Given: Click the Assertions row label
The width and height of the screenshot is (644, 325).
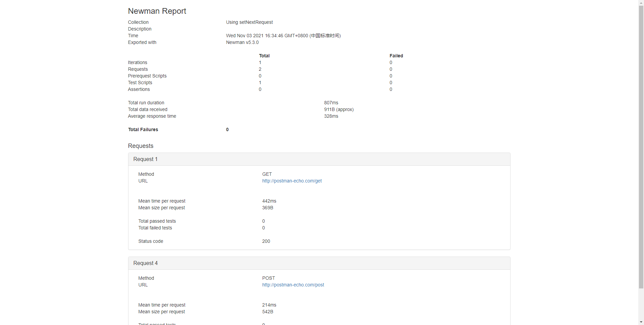Looking at the screenshot, I should pyautogui.click(x=139, y=89).
